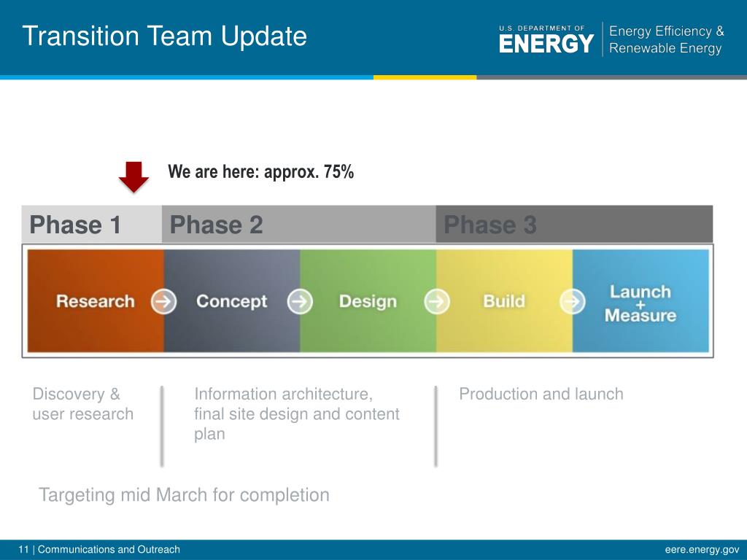Click the "We are here: approx. 75%" label

[260, 172]
